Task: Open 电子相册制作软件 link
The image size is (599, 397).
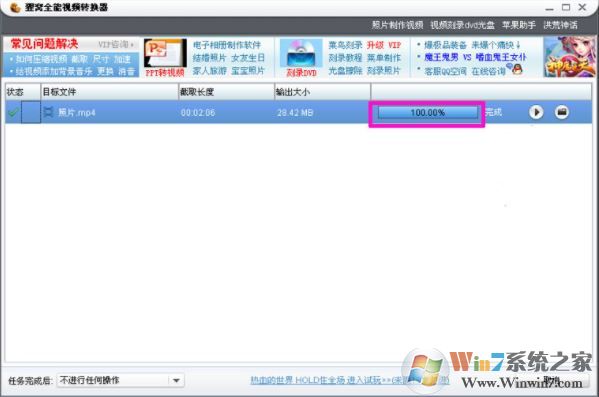Action: tap(227, 45)
